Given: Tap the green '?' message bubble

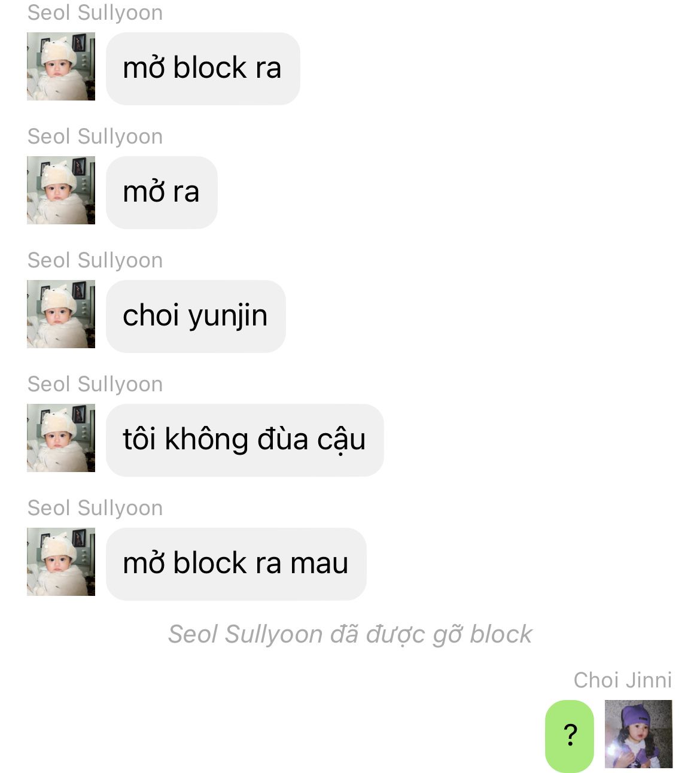Looking at the screenshot, I should (x=570, y=736).
